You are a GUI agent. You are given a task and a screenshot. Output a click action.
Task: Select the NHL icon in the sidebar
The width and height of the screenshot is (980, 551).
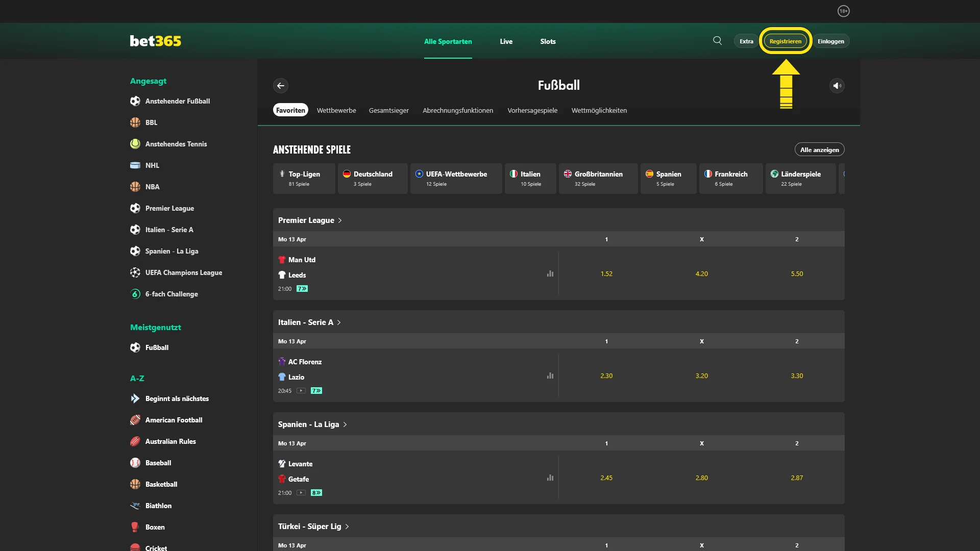click(x=135, y=165)
